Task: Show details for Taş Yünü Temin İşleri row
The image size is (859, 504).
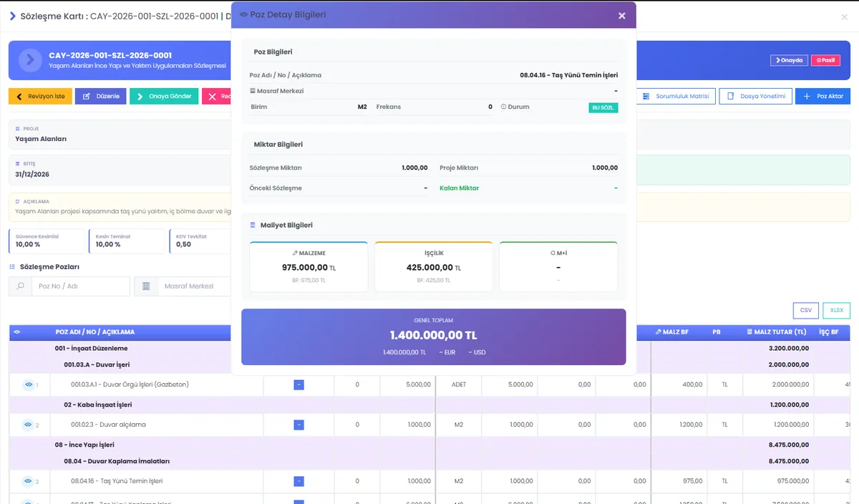Action: click(29, 481)
